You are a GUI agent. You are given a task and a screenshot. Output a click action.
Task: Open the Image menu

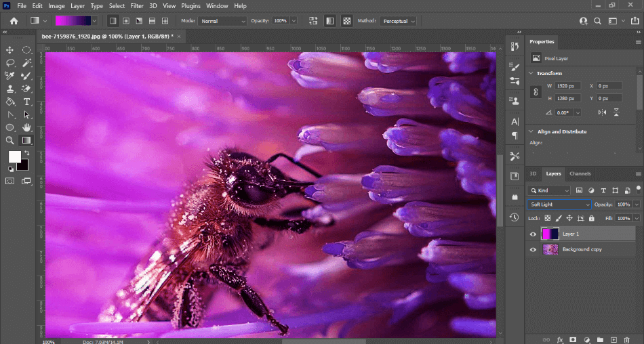tap(56, 5)
